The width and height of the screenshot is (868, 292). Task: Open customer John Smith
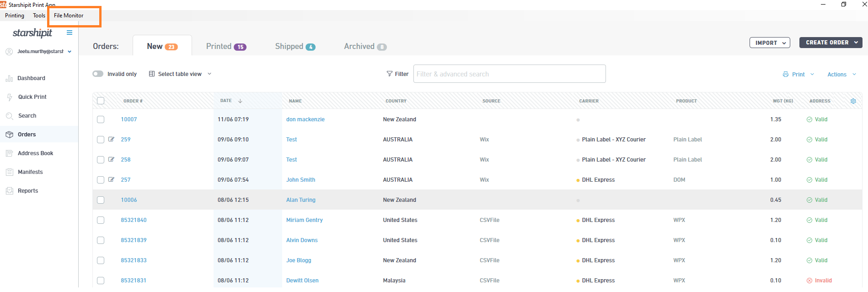pyautogui.click(x=301, y=180)
